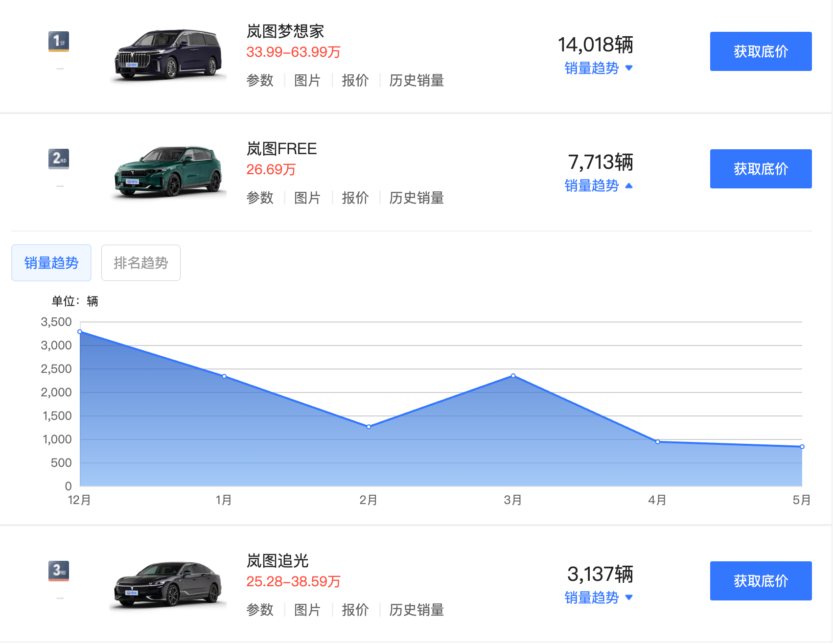
Task: Collapse 销量趋势 for 岚图FREE
Action: coord(599,185)
